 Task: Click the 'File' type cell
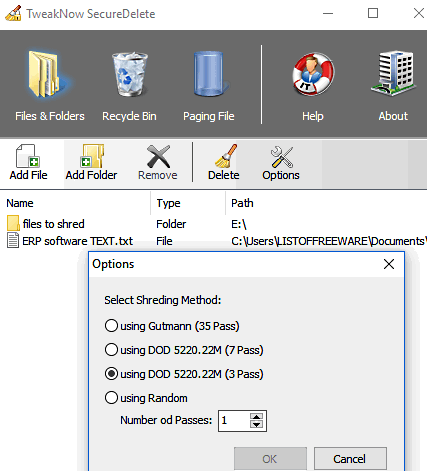coord(164,241)
